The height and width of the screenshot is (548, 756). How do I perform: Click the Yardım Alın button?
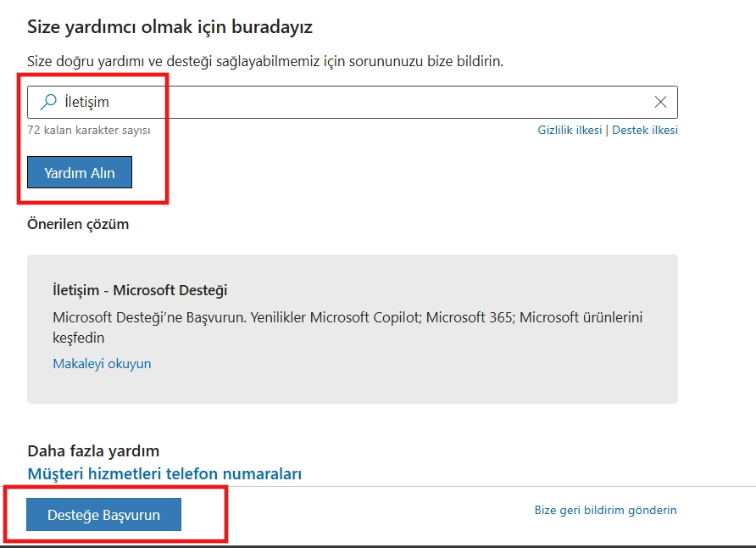point(80,172)
